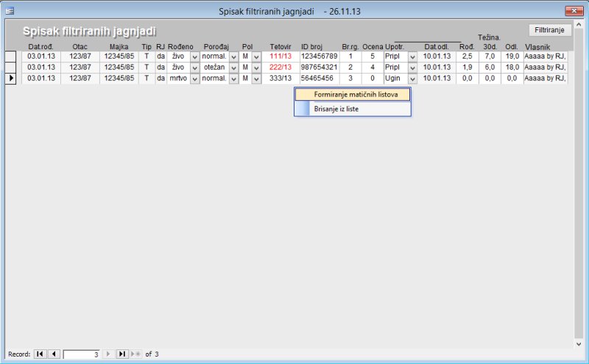The width and height of the screenshot is (589, 364).
Task: Click the record number input box
Action: coord(82,354)
